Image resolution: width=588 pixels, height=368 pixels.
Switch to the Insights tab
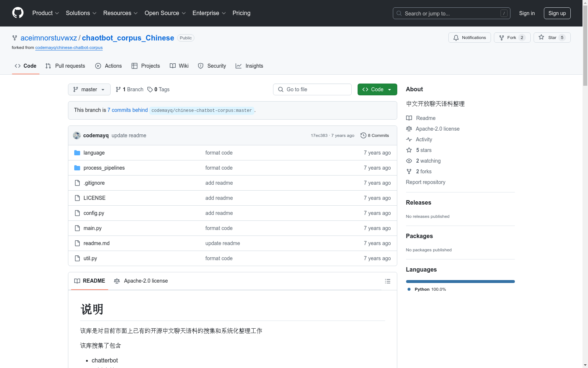(249, 66)
